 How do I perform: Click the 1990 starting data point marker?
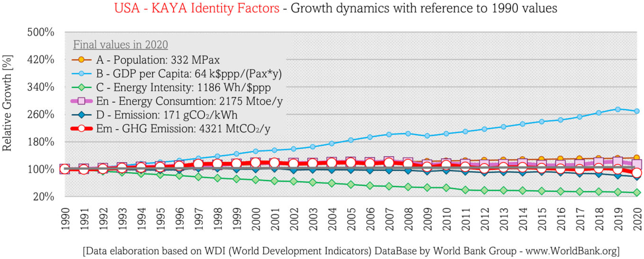pyautogui.click(x=65, y=169)
